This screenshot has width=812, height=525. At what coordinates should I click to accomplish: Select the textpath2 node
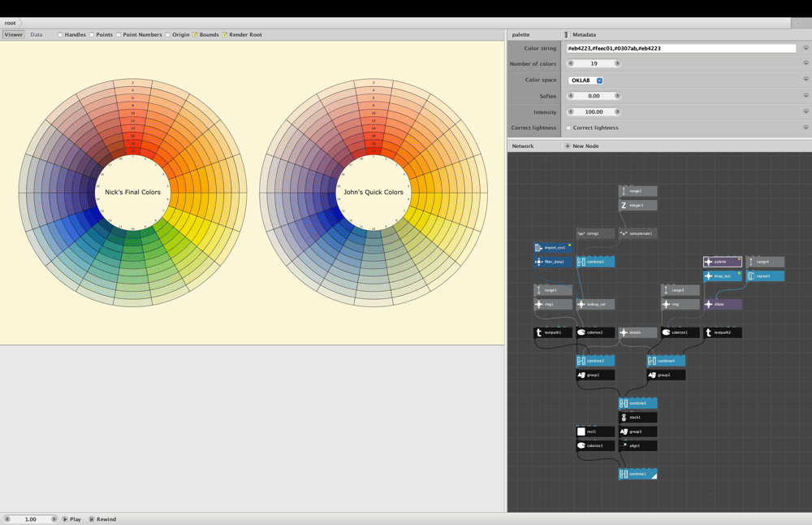tap(723, 332)
